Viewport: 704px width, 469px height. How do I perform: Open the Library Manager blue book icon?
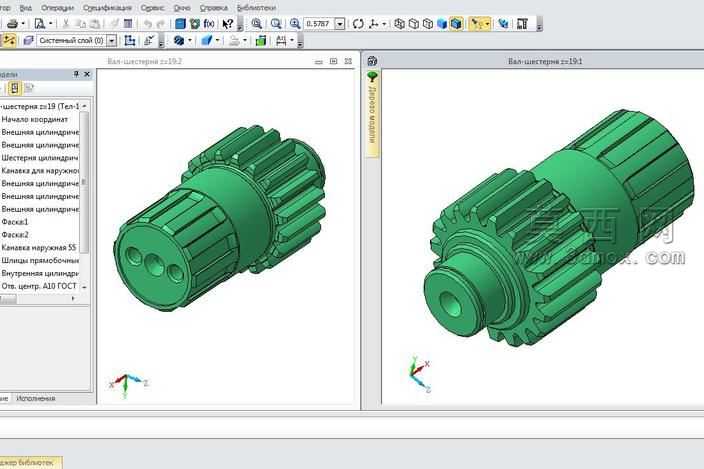[180, 24]
